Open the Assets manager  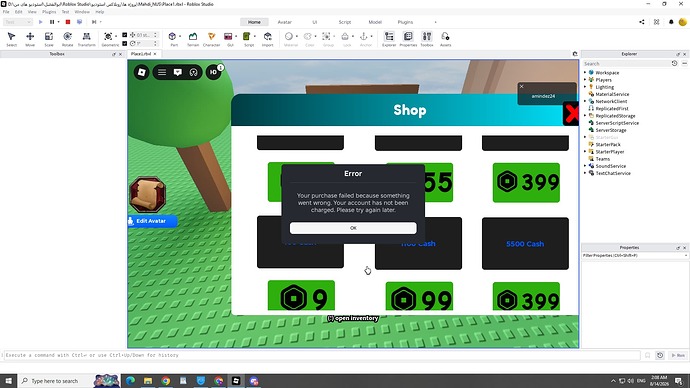(x=445, y=39)
